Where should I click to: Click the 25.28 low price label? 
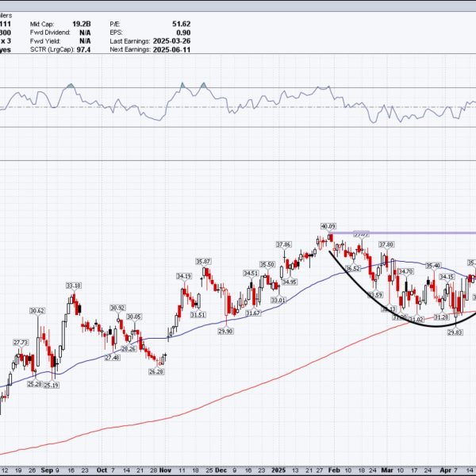35,384
